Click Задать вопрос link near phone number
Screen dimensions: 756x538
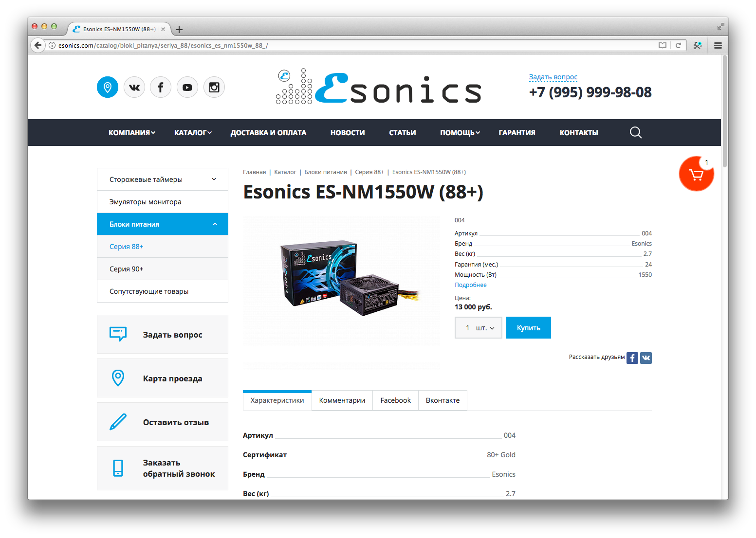coord(553,77)
